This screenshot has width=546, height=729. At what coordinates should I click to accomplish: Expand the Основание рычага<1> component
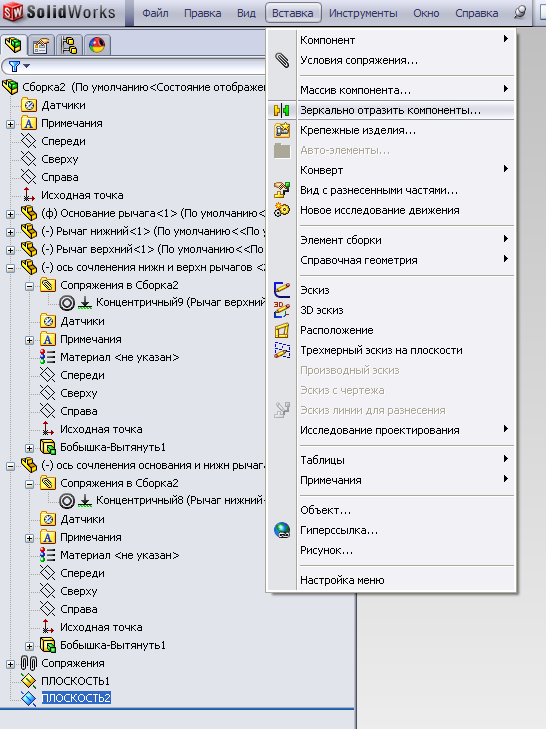tap(10, 214)
